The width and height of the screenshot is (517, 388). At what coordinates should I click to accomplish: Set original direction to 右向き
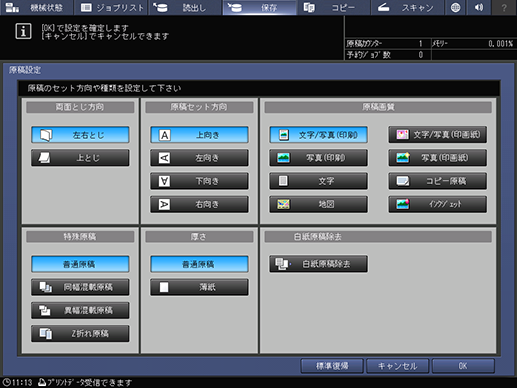(x=199, y=204)
